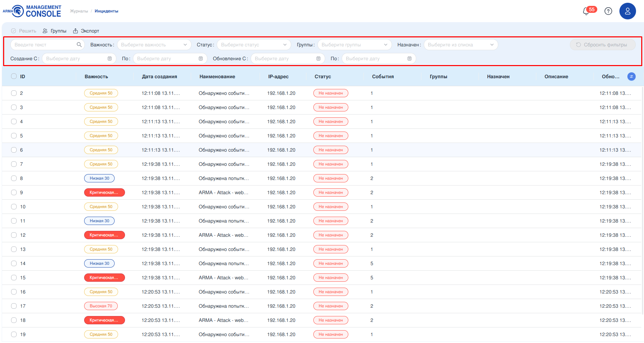Viewport: 644px width, 343px height.
Task: Click the red 'Критическая' badge for incident 12
Action: click(x=104, y=235)
